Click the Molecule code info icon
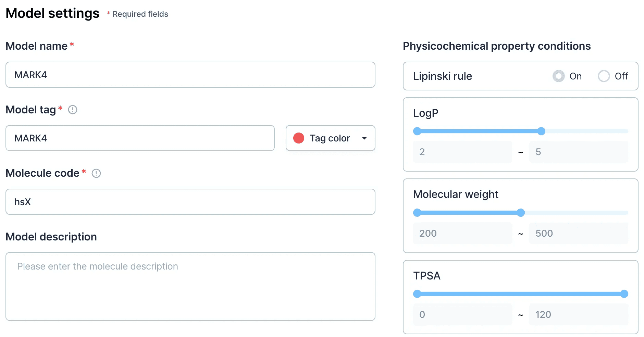 coord(96,173)
